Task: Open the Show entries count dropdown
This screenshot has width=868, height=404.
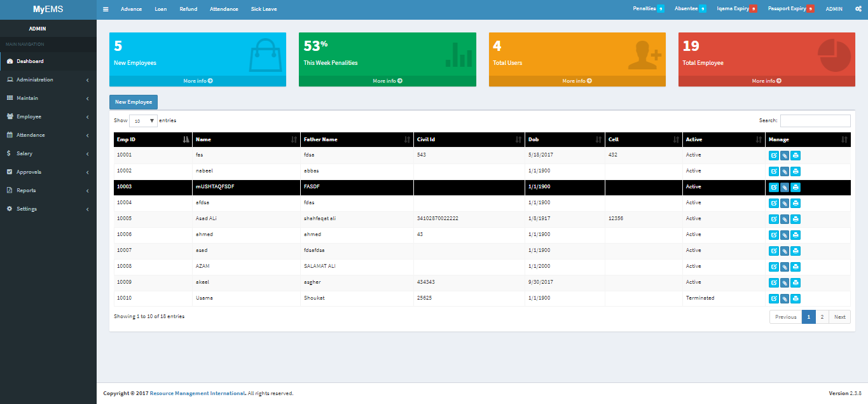Action: point(143,121)
